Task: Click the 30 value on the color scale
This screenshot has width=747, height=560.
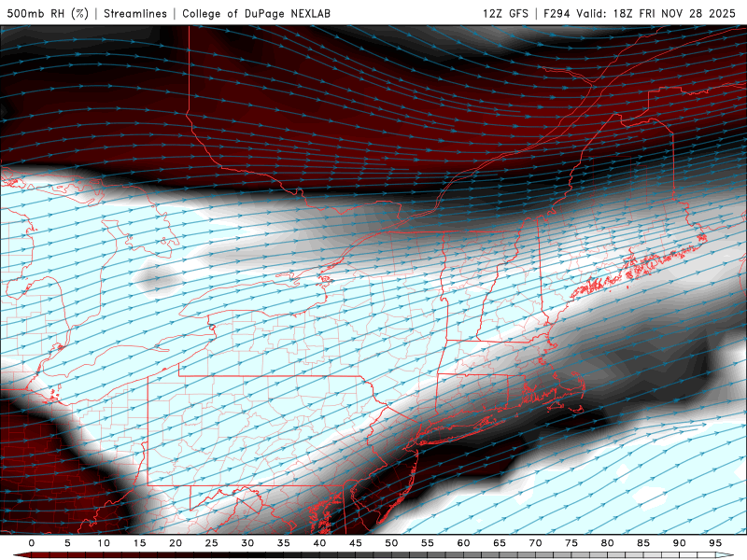Action: tap(247, 543)
